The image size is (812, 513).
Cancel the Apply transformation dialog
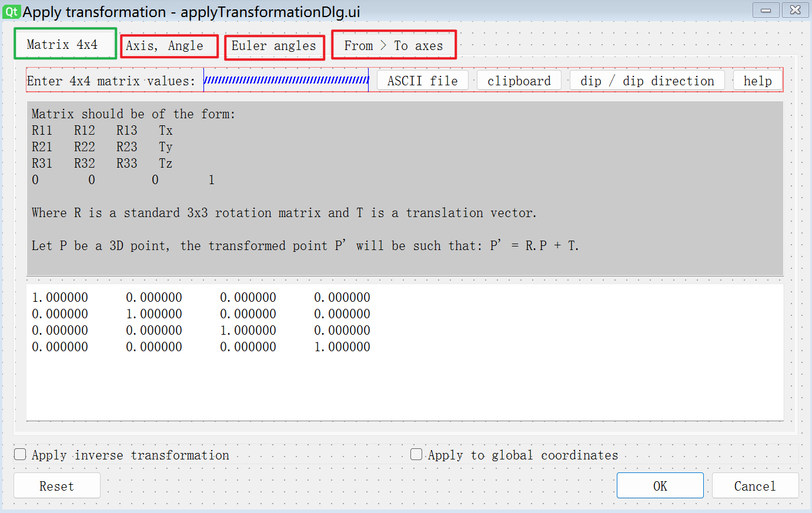(x=755, y=486)
